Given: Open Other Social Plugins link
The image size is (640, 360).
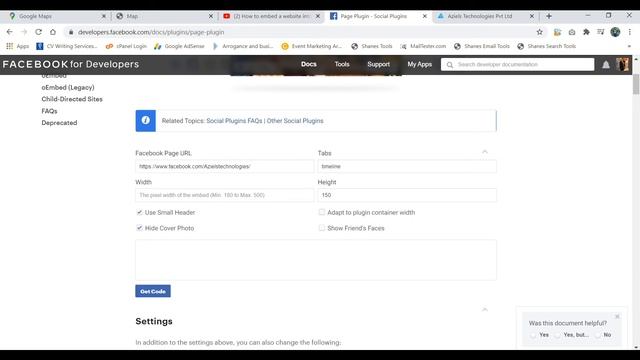Looking at the screenshot, I should pyautogui.click(x=295, y=121).
